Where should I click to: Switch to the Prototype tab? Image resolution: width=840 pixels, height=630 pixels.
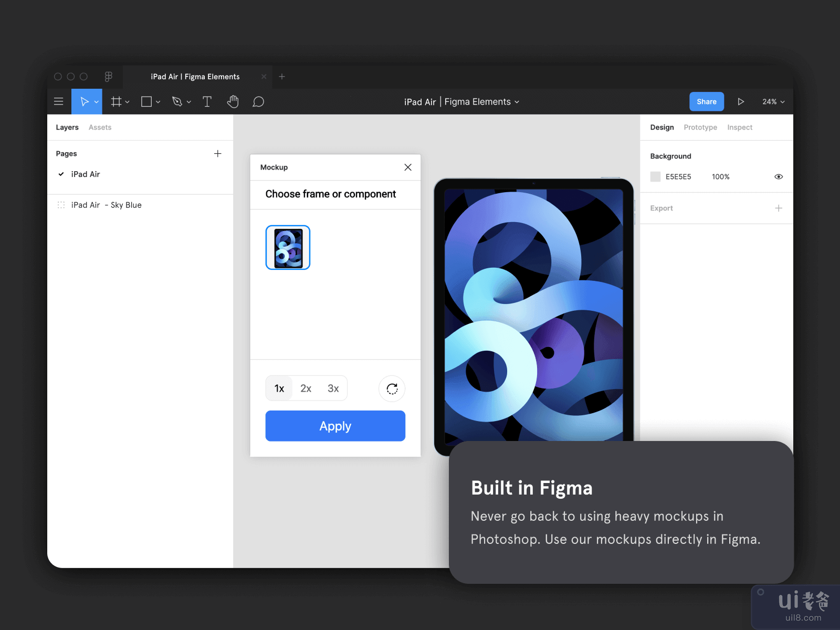pyautogui.click(x=700, y=128)
